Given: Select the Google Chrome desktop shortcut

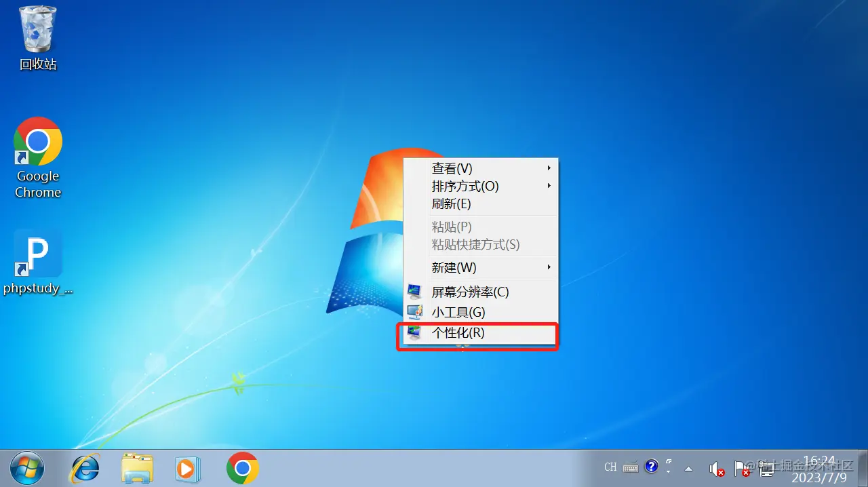Looking at the screenshot, I should [x=38, y=157].
